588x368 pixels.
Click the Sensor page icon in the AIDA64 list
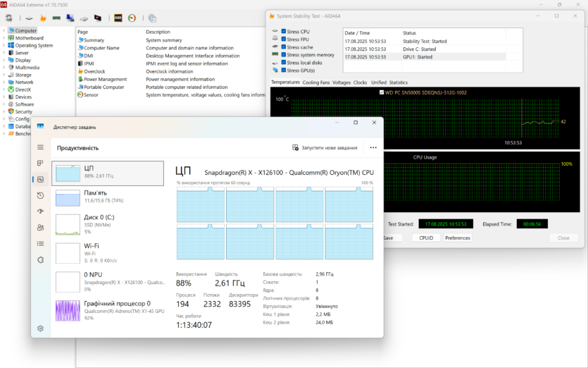point(80,95)
